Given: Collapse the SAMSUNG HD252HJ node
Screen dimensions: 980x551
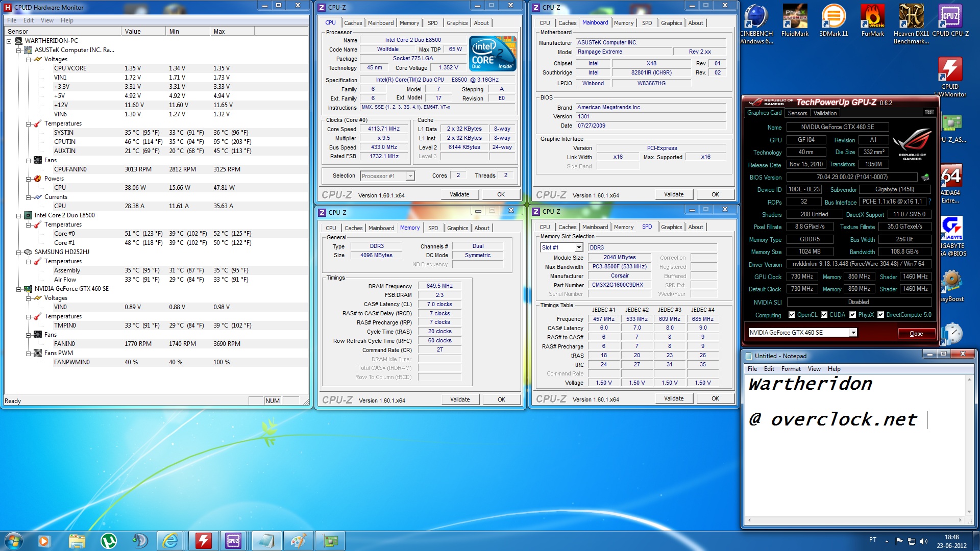Looking at the screenshot, I should coord(19,252).
